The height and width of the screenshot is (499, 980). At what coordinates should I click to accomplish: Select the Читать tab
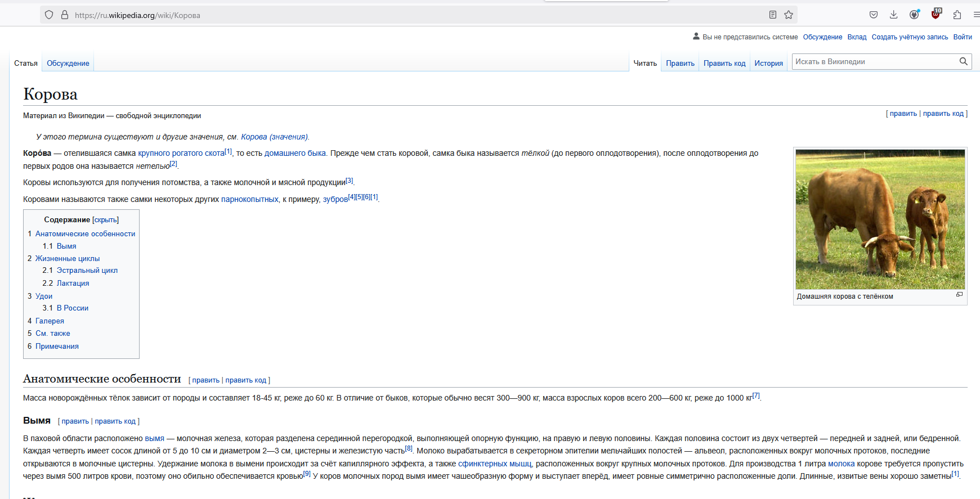[645, 63]
